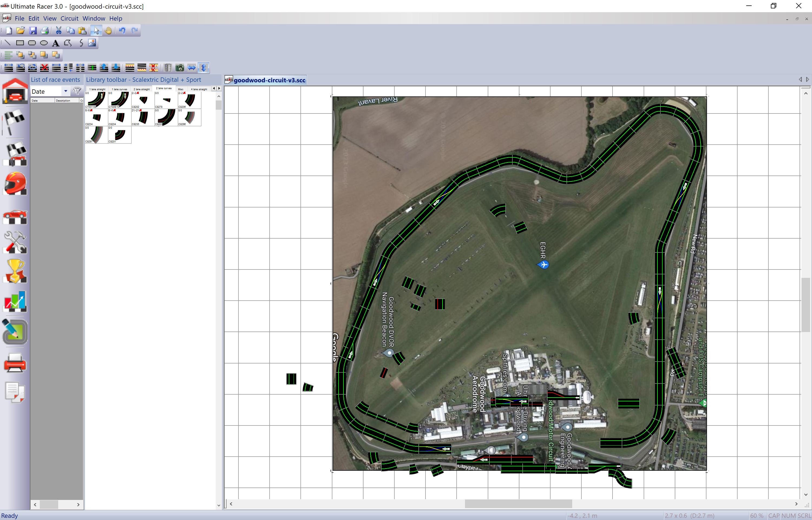812x520 pixels.
Task: Open the Circuit menu
Action: pyautogui.click(x=69, y=19)
